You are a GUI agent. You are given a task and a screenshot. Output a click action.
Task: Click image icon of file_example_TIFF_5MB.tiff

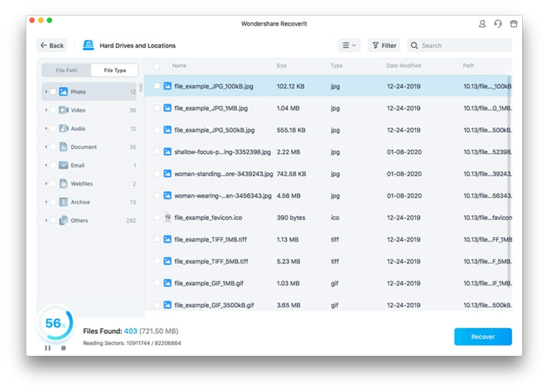167,261
